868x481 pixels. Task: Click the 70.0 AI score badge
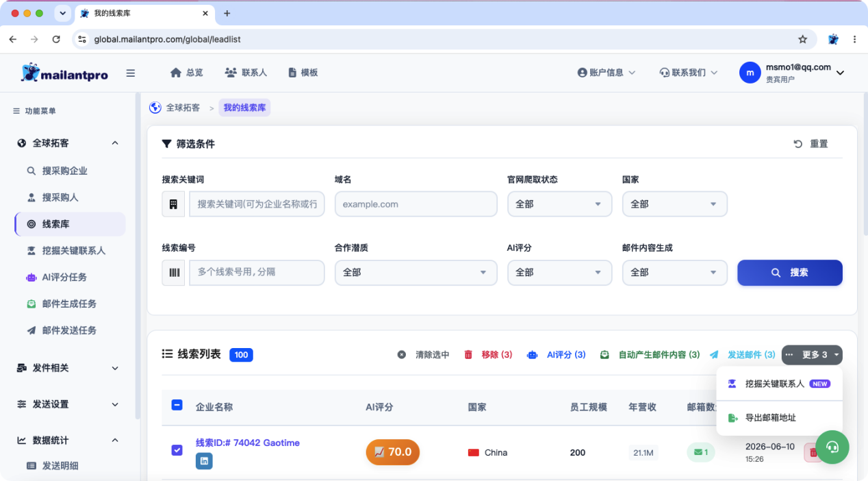click(393, 452)
